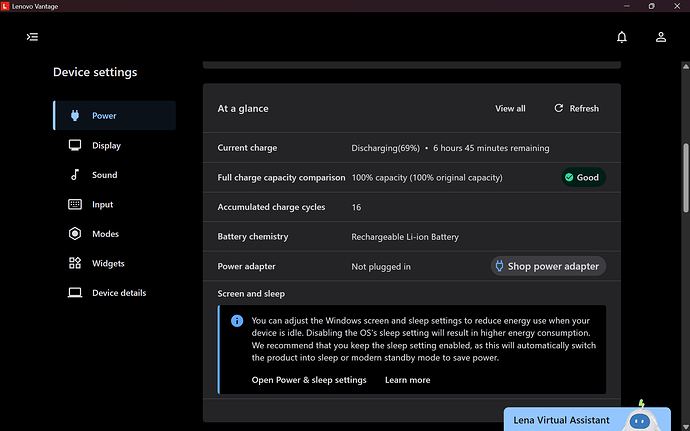Viewport: 690px width, 431px height.
Task: Click the power plug icon in sidebar
Action: [x=75, y=116]
